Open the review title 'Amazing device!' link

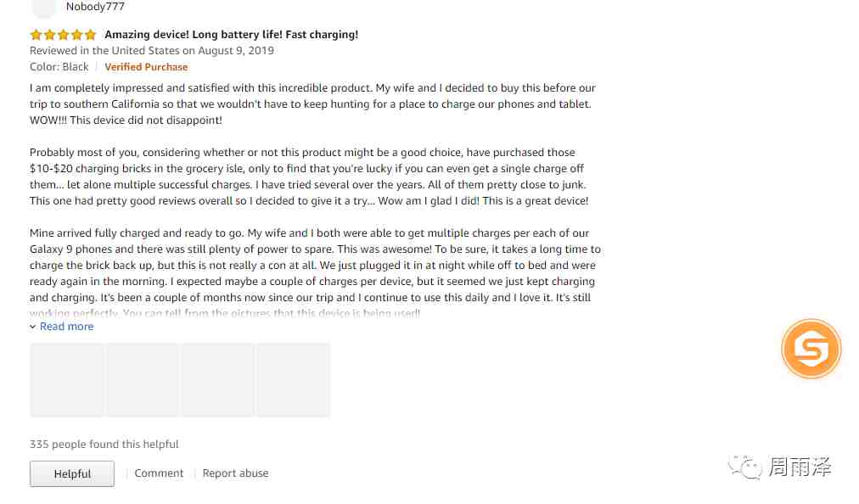coord(231,35)
